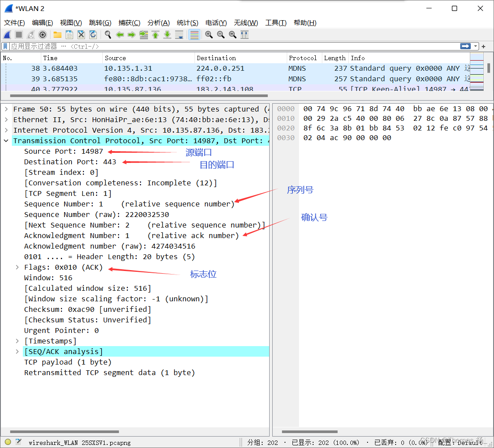The width and height of the screenshot is (494, 448).
Task: Start capturing packets with shark fin icon
Action: click(x=7, y=35)
